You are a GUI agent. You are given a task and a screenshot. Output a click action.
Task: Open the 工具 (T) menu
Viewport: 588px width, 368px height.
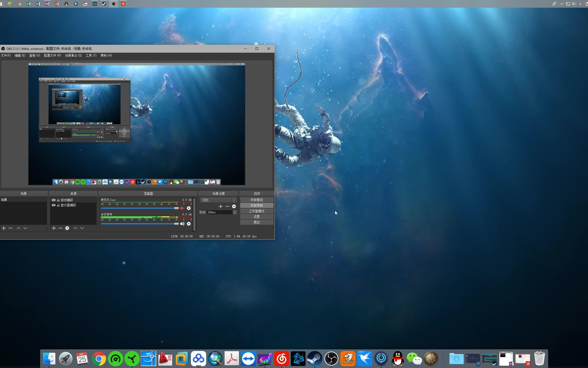(91, 55)
